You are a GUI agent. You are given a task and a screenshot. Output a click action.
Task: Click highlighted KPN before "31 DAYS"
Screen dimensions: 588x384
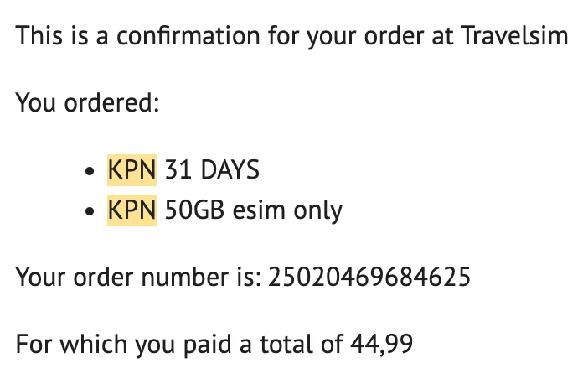[132, 170]
